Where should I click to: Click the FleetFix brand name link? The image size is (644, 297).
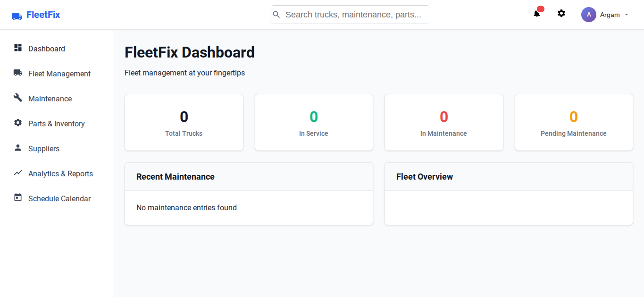[x=43, y=15]
